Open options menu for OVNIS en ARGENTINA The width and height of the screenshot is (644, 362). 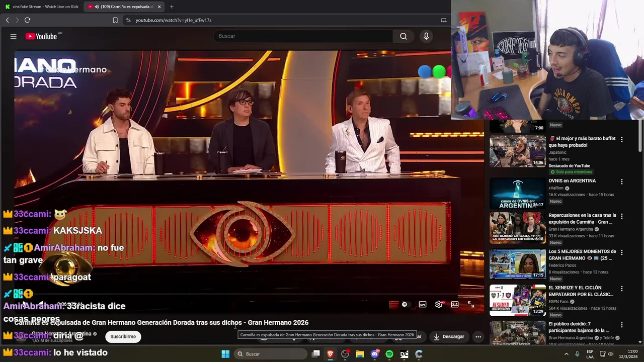pyautogui.click(x=622, y=182)
